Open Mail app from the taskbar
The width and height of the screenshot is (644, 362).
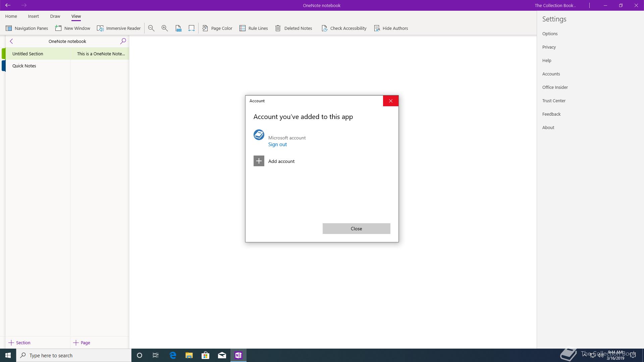click(222, 355)
